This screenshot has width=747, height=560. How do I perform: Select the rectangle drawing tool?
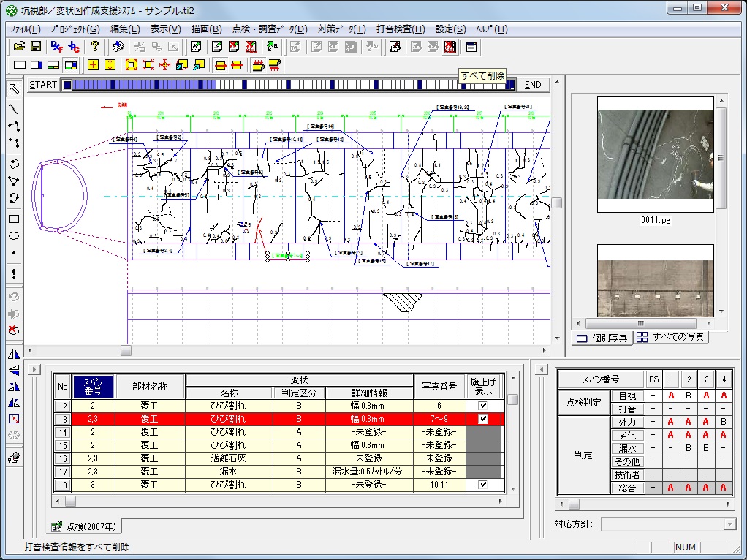coord(13,219)
